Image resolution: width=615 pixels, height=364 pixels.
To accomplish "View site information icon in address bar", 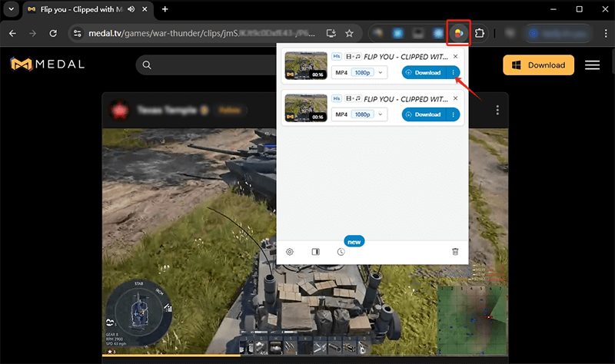I will [78, 33].
